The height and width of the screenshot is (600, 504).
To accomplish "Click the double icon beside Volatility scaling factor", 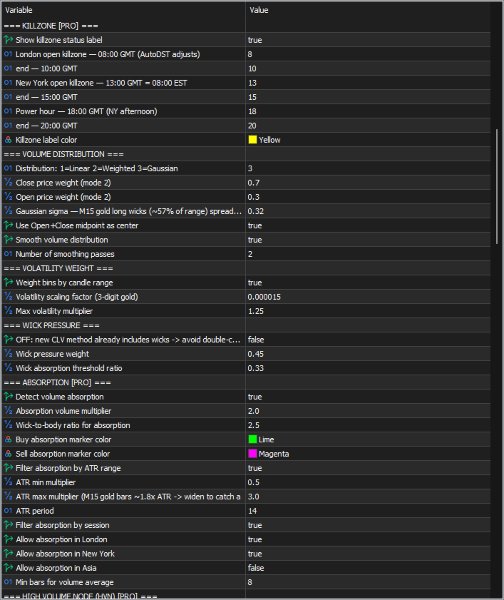I will pyautogui.click(x=8, y=297).
